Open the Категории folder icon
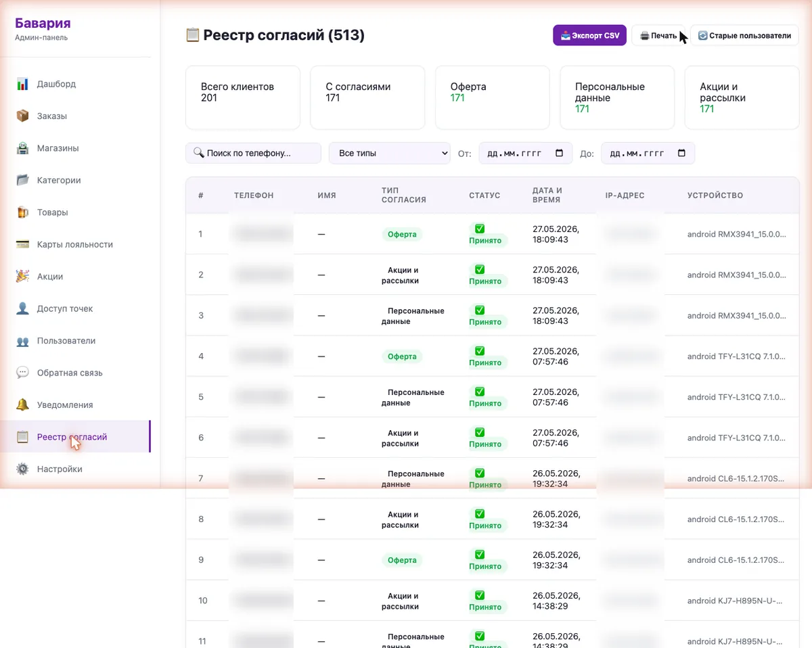 tap(22, 180)
